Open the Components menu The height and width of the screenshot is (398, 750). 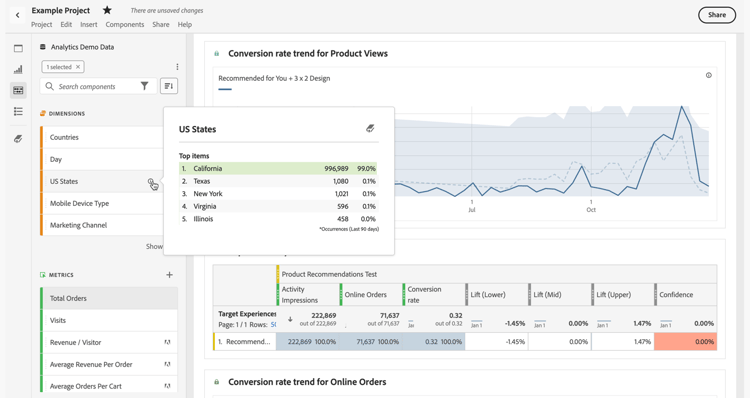pyautogui.click(x=125, y=24)
